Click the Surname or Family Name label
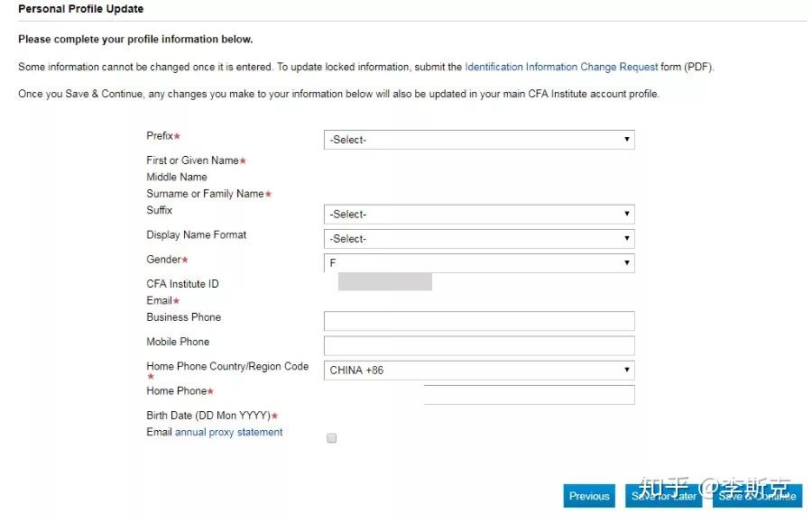 click(205, 194)
